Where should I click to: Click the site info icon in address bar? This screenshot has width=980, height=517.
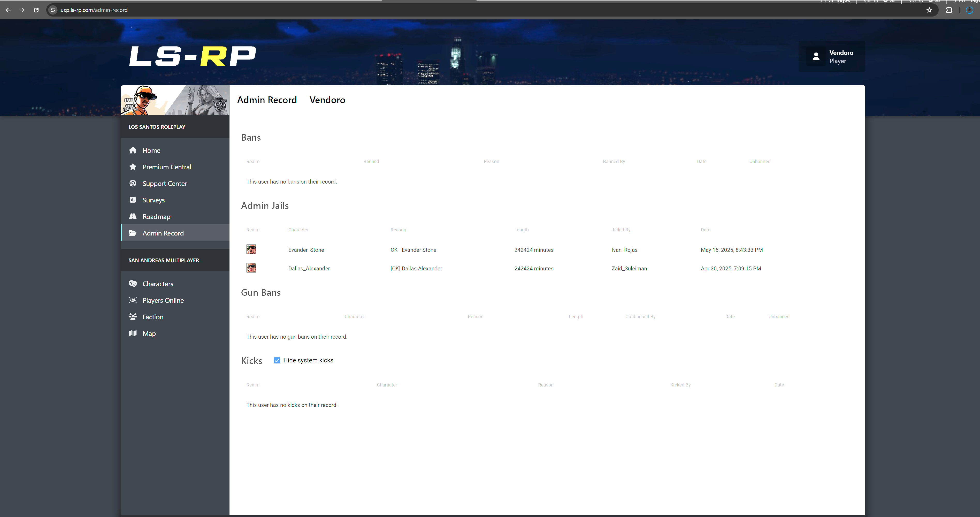(x=53, y=10)
